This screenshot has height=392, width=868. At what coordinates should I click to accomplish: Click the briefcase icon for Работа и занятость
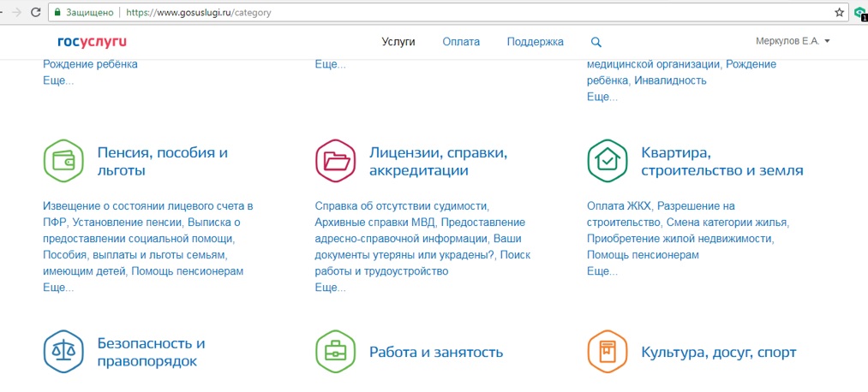click(x=335, y=352)
